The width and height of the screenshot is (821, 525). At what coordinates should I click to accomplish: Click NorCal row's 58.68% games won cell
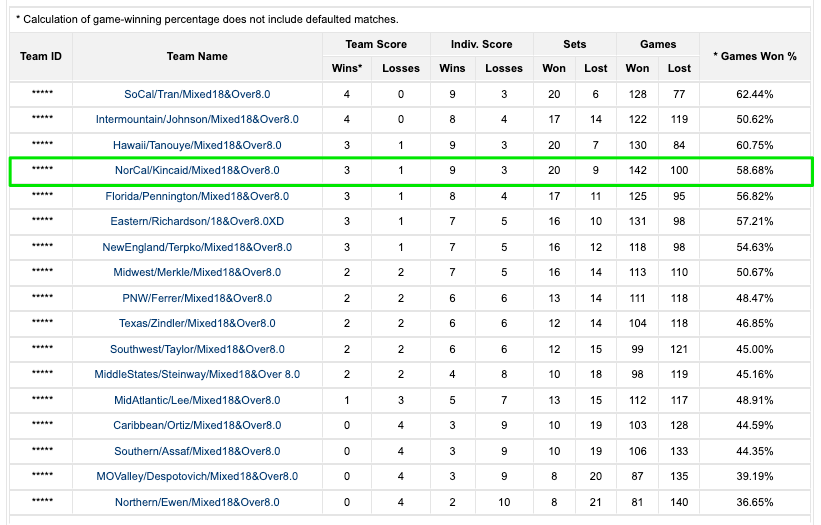click(754, 171)
